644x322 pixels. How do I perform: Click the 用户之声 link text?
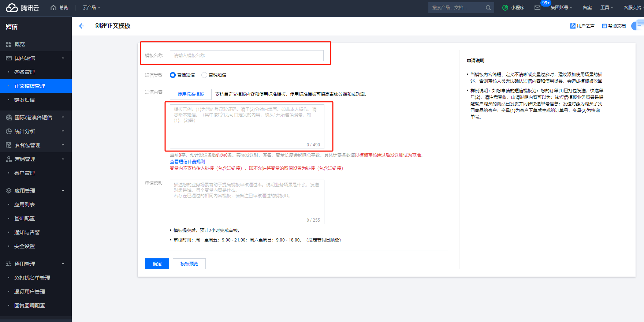coord(585,26)
